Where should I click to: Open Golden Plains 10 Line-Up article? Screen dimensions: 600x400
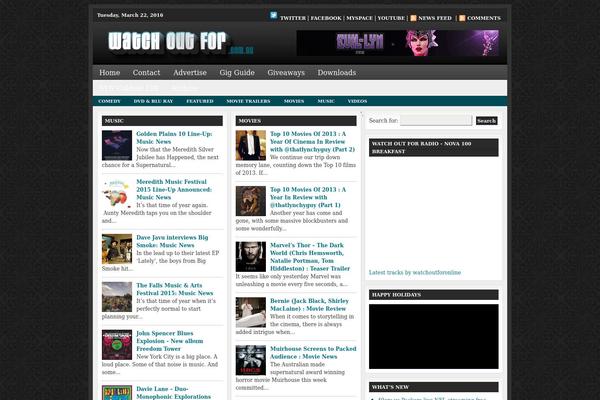[x=174, y=137]
